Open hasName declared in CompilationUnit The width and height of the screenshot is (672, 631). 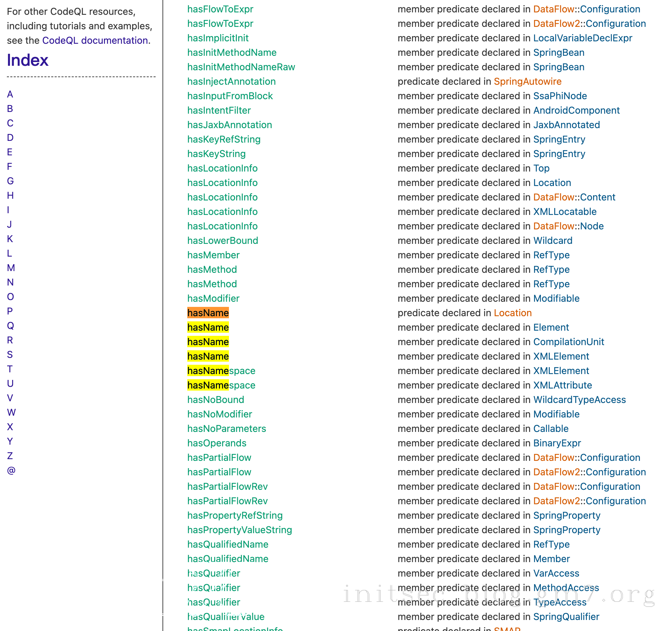click(x=208, y=342)
